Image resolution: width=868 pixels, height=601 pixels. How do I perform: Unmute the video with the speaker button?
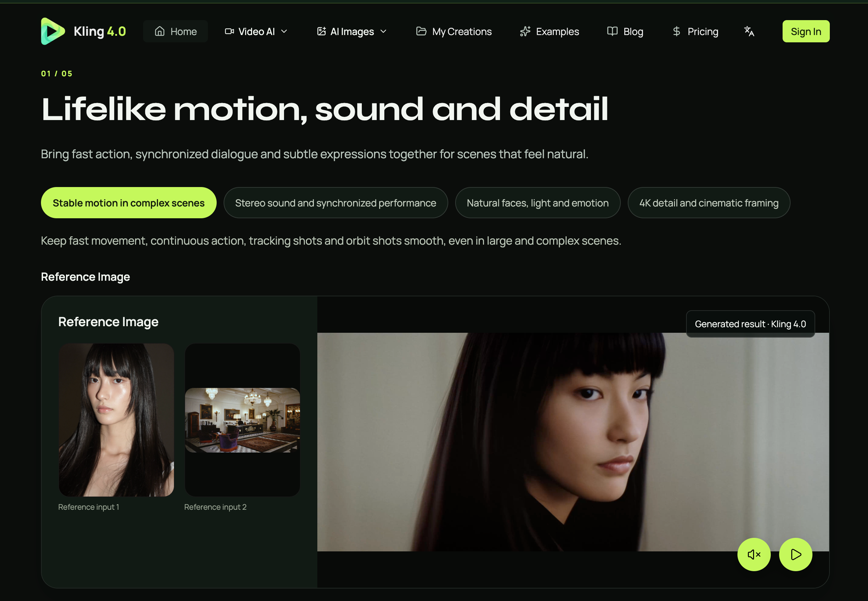754,554
